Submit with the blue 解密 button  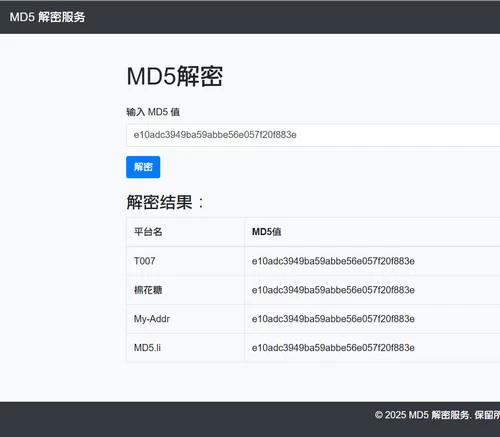coord(143,167)
